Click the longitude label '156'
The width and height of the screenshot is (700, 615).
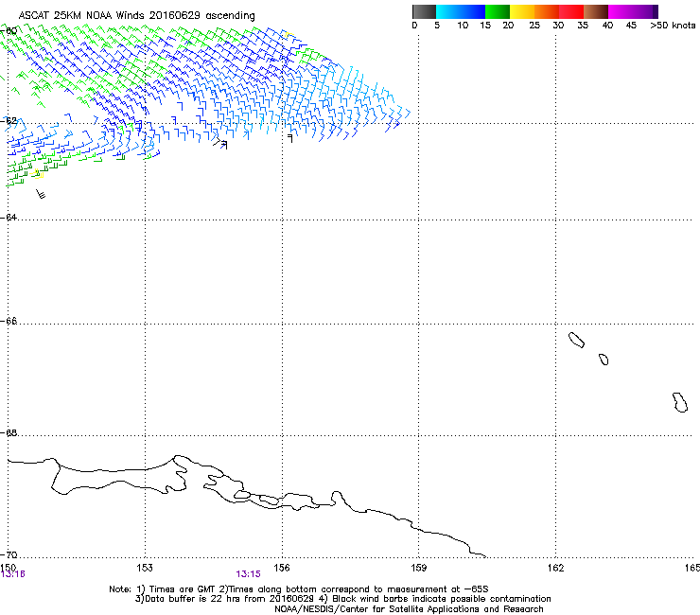(x=282, y=567)
